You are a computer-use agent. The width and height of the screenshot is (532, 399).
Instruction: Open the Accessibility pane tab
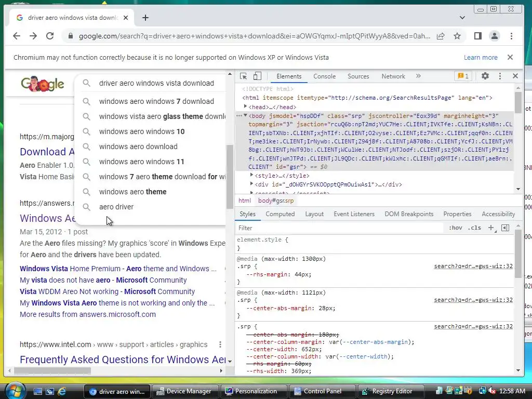498,214
